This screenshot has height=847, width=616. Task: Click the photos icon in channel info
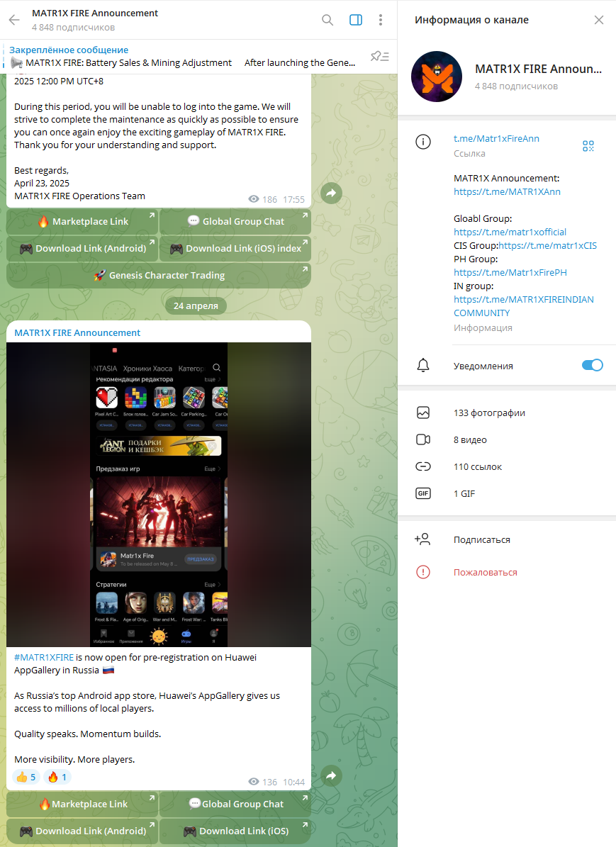(423, 413)
